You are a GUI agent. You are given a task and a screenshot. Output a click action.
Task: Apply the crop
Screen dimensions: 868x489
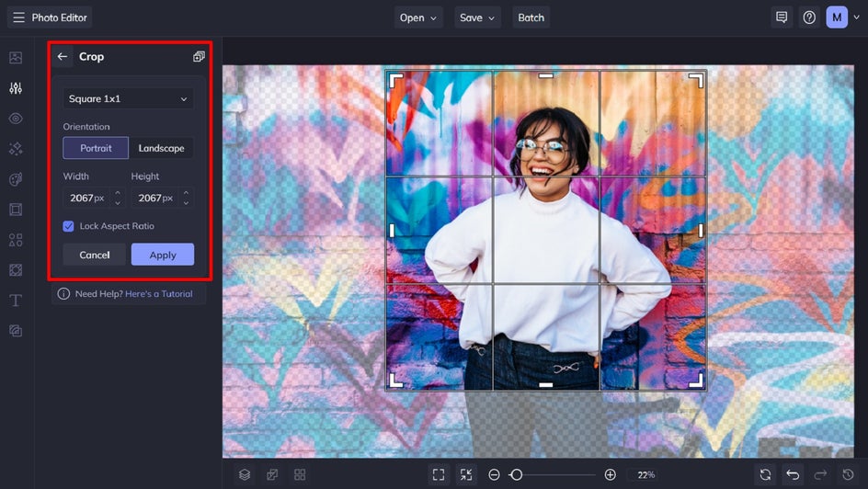(163, 255)
